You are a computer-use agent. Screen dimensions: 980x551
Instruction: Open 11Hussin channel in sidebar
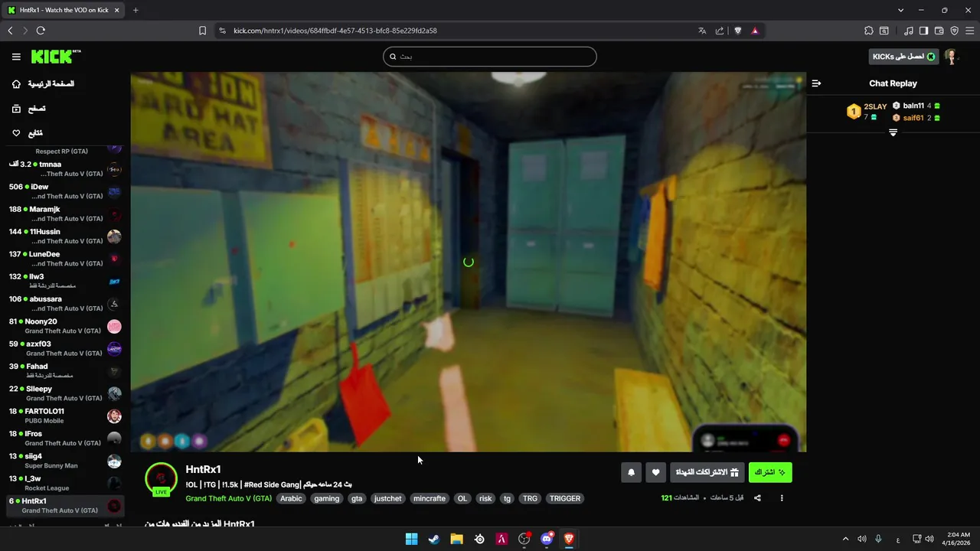point(65,236)
